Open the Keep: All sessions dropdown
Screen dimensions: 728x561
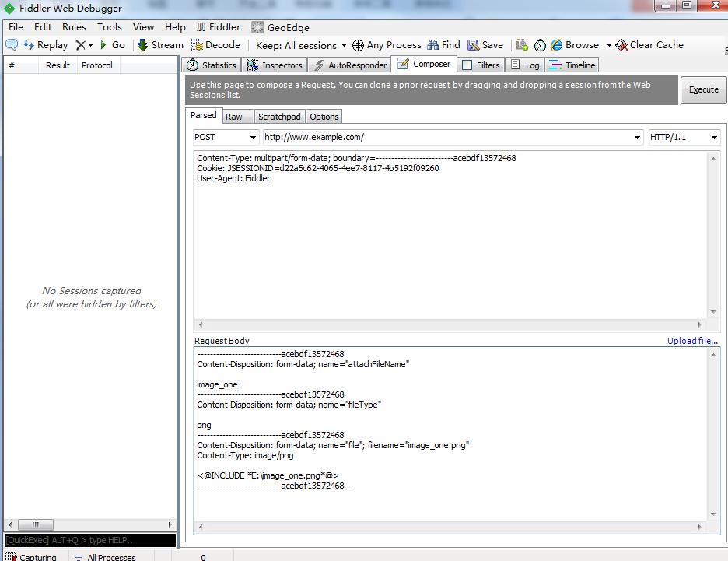click(x=301, y=45)
